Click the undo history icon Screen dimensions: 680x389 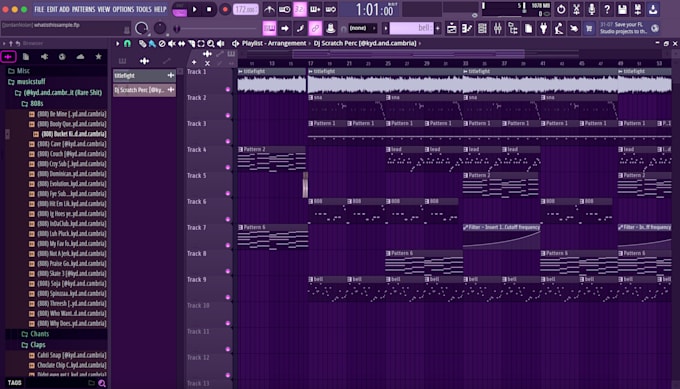561,9
